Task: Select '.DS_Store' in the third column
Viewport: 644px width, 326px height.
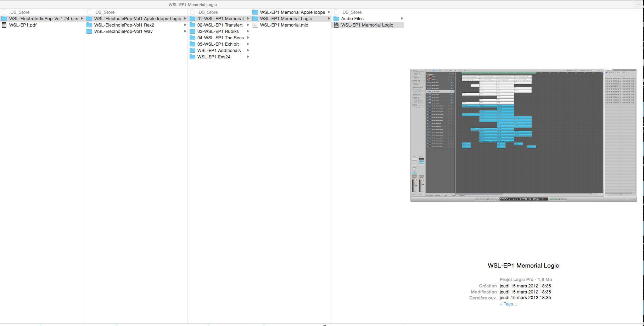Action: 207,12
